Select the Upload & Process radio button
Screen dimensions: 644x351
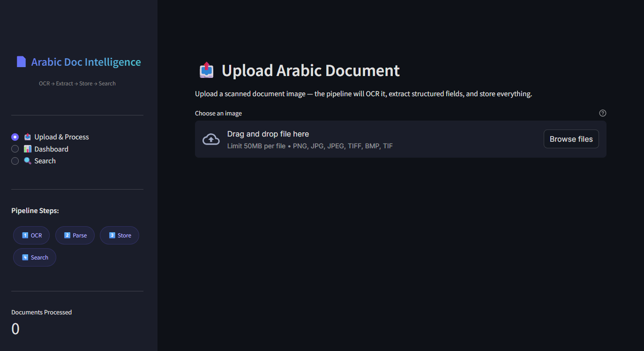(15, 137)
